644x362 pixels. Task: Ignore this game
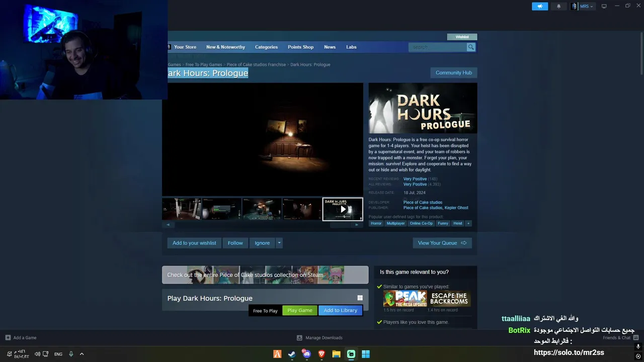(262, 243)
